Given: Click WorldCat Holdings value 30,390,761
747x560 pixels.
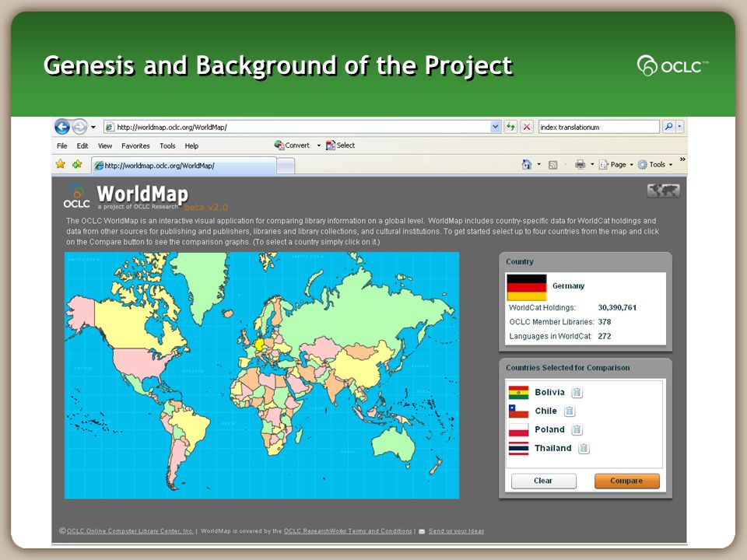Looking at the screenshot, I should (617, 308).
